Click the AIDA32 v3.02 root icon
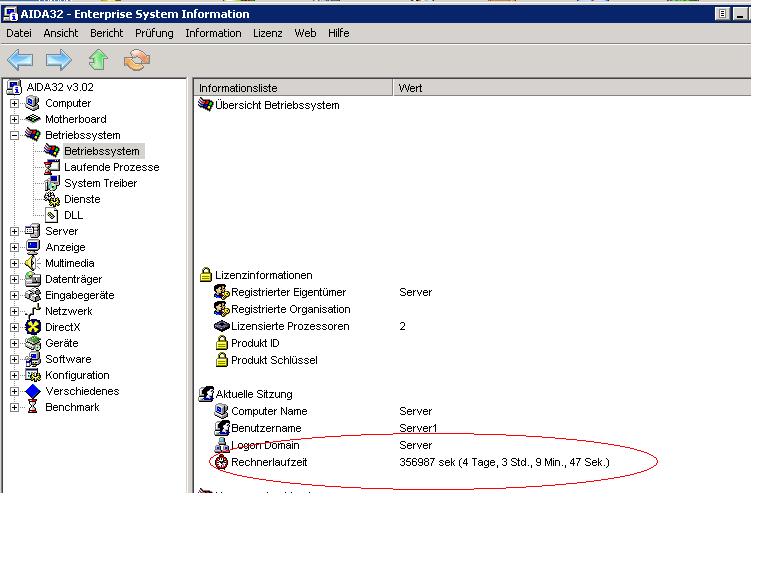The width and height of the screenshot is (768, 576). pos(14,87)
